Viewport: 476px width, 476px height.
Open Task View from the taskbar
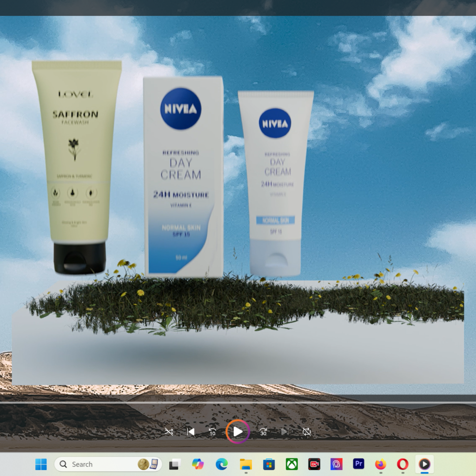pos(175,464)
